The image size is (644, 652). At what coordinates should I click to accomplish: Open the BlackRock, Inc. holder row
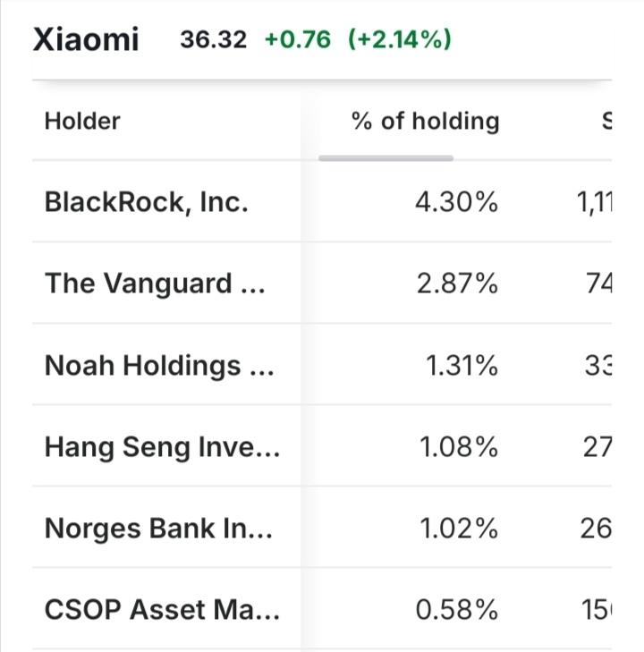tap(147, 203)
